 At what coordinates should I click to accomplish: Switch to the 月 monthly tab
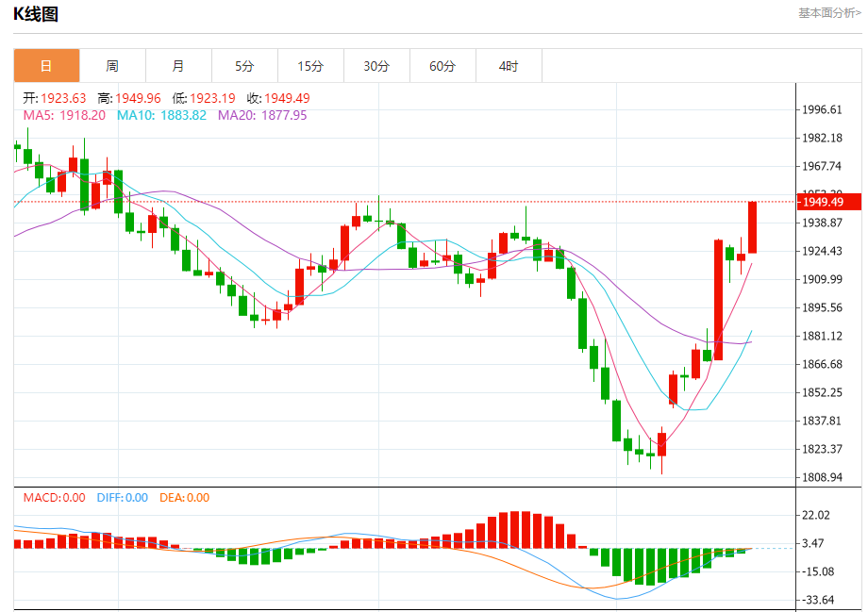(178, 66)
